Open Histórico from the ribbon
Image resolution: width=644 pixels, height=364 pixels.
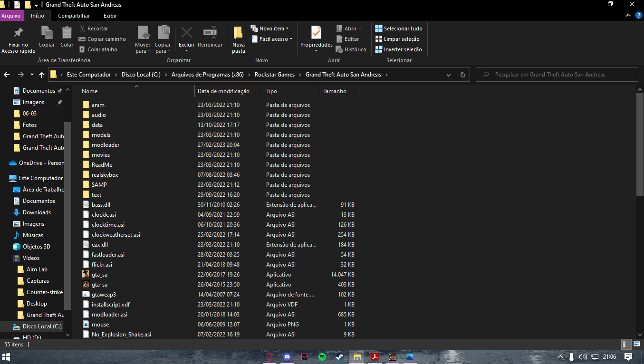pyautogui.click(x=351, y=49)
